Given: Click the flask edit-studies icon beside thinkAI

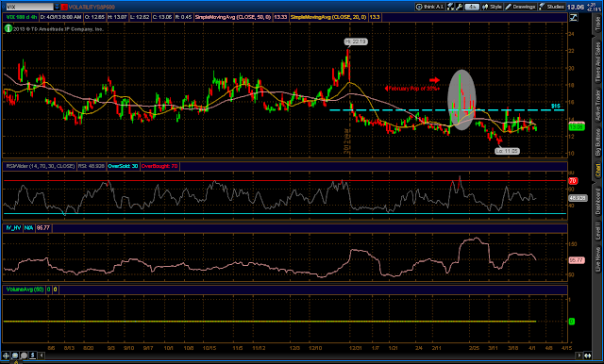Looking at the screenshot, I should [450, 7].
